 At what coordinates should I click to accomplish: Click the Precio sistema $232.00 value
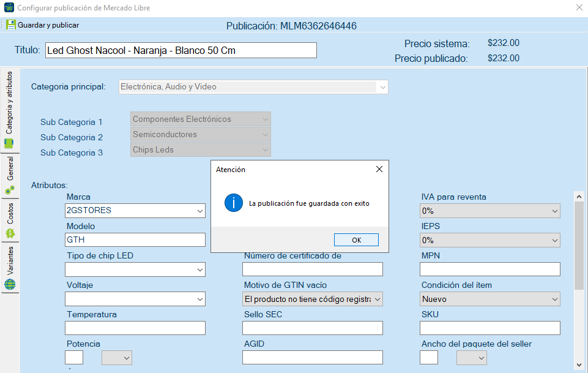503,43
